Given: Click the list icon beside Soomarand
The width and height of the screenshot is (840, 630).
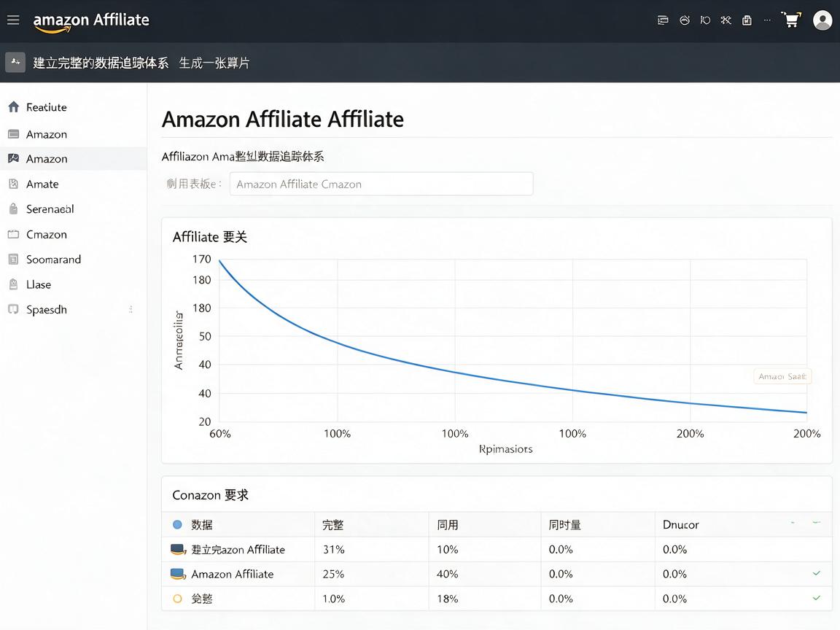Looking at the screenshot, I should (x=14, y=260).
